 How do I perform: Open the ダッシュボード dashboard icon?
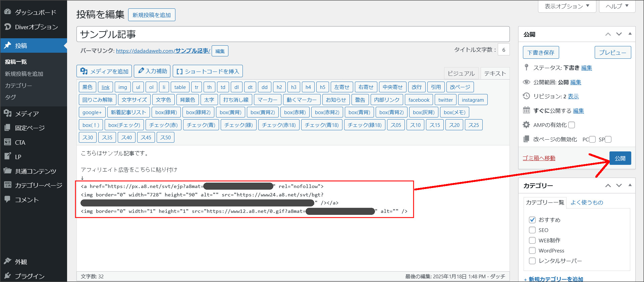pos(7,12)
